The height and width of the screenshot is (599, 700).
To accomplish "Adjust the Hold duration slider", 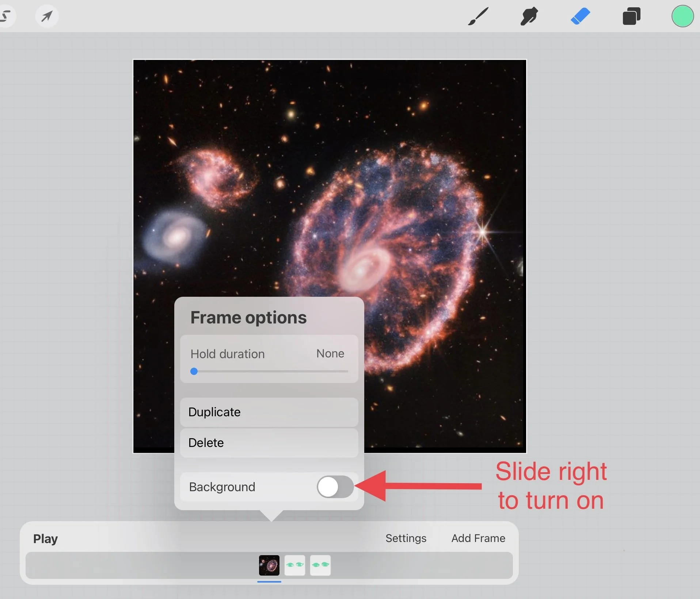I will tap(269, 371).
